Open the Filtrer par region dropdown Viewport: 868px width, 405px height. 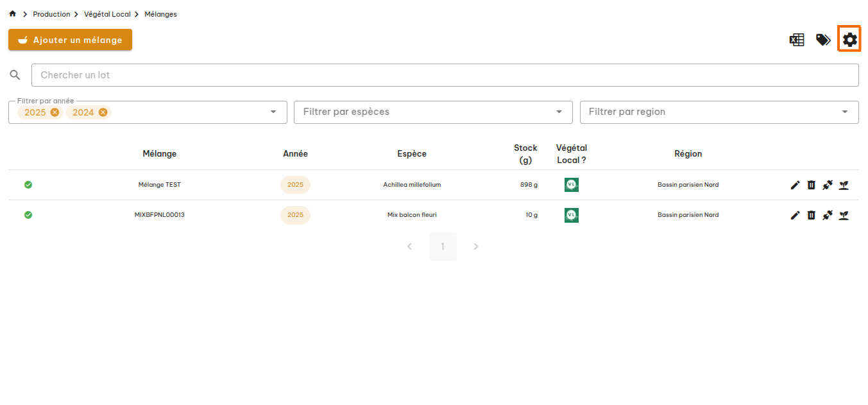[x=719, y=112]
